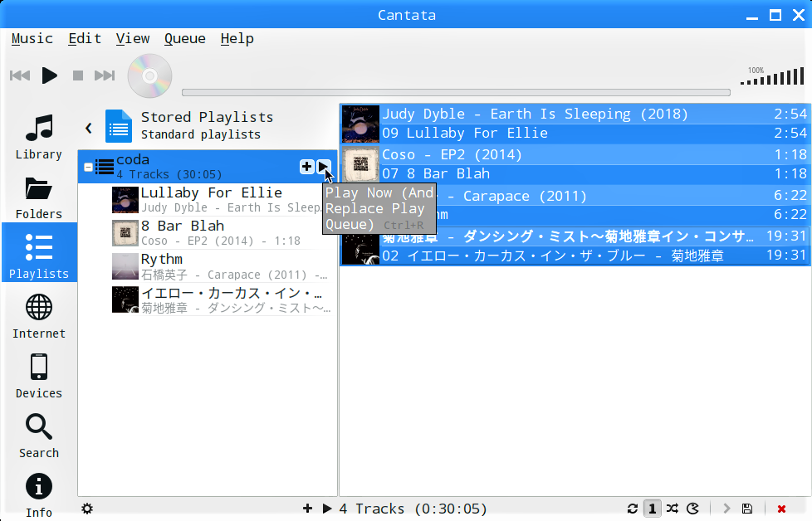
Task: Click the CD cover art disc
Action: 149,76
